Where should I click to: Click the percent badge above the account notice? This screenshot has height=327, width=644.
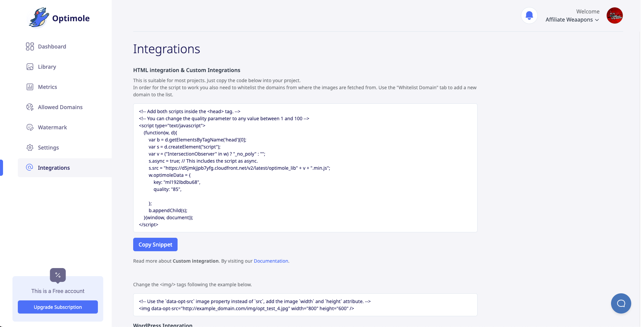point(57,275)
